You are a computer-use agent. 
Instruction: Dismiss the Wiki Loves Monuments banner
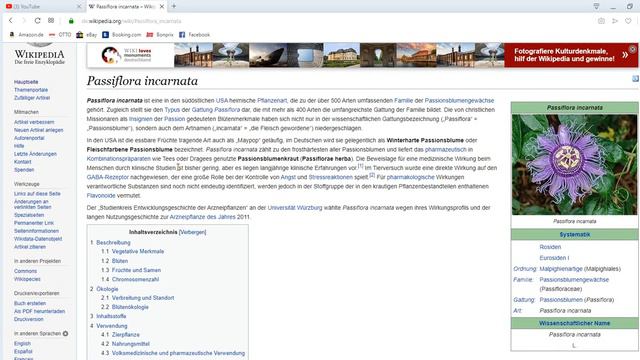point(633,49)
